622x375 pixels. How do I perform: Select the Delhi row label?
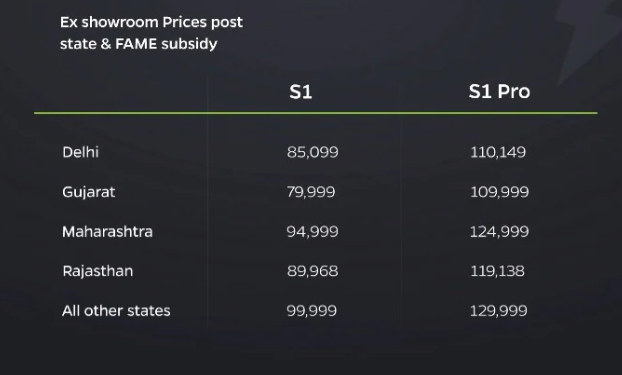tap(81, 152)
